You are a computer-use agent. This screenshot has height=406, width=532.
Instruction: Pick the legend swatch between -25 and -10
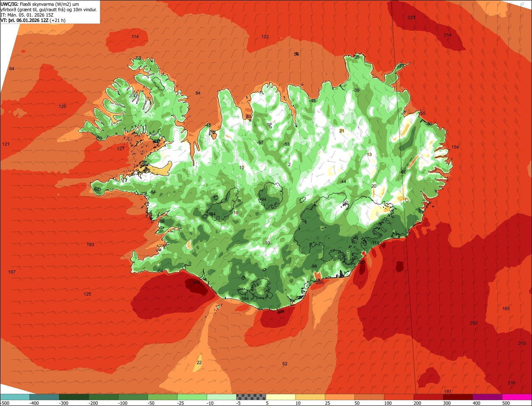coord(192,397)
